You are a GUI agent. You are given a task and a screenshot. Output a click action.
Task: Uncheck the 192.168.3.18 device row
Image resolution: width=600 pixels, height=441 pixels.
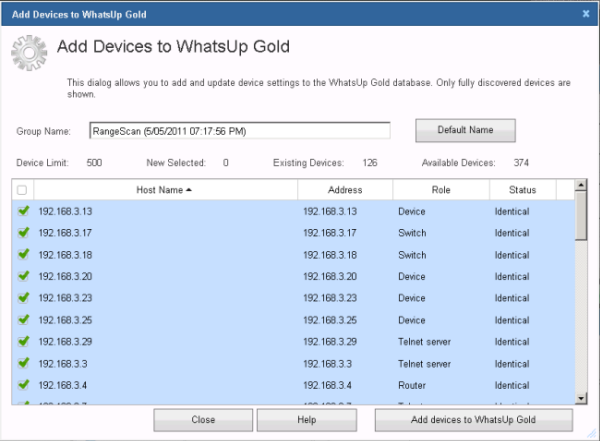point(24,254)
